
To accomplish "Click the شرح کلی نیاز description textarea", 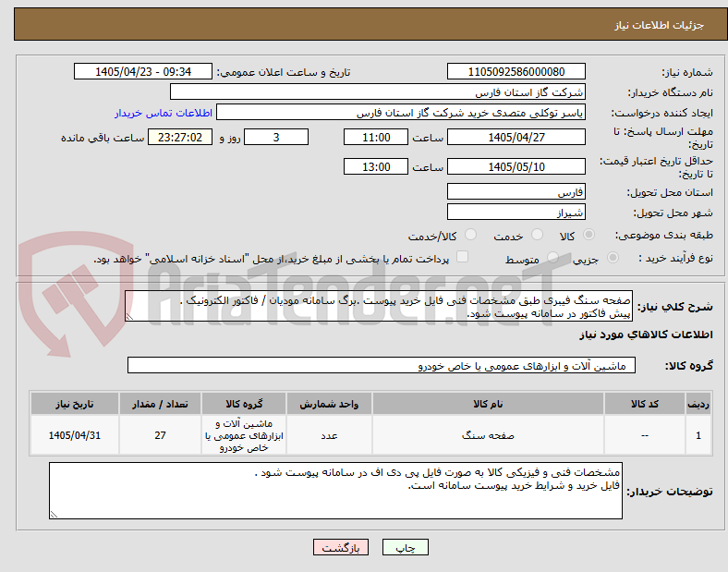I will click(379, 306).
